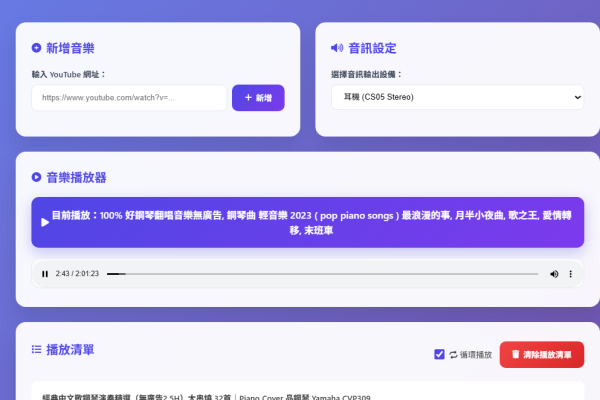Click the play-circle icon beside 音樂播放器
Screen dimensions: 600x400
click(37, 177)
